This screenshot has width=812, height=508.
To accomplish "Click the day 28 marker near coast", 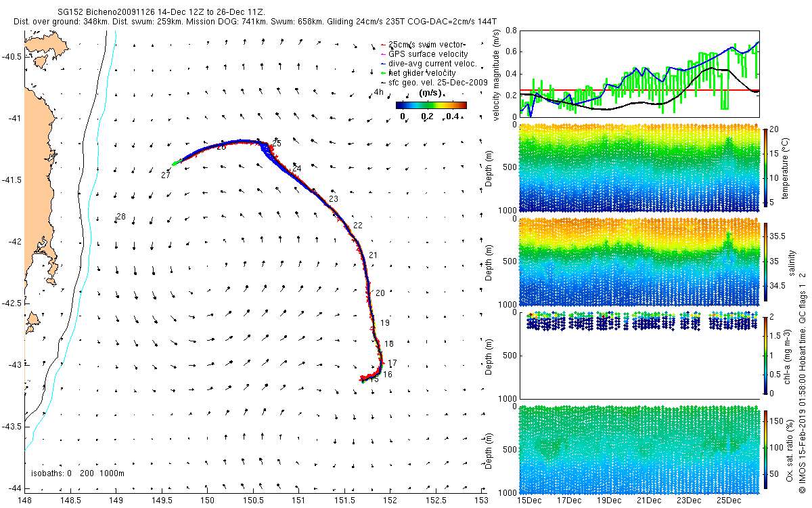I will 121,217.
